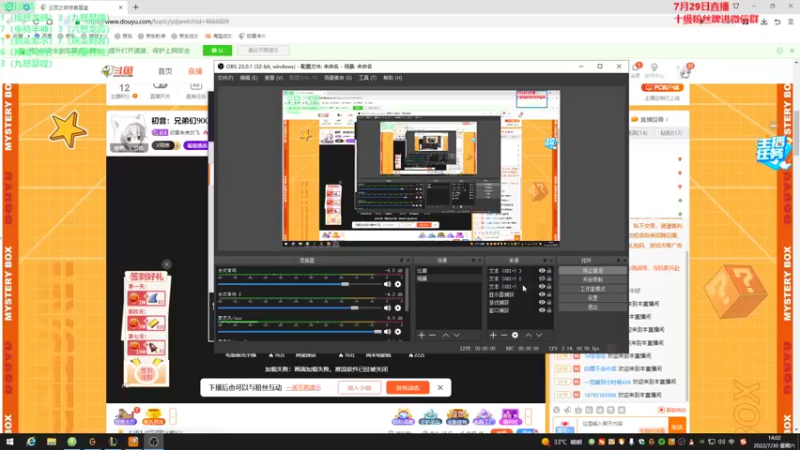Image resolution: width=800 pixels, height=450 pixels.
Task: Click the Douyu logo in browser page
Action: point(117,71)
